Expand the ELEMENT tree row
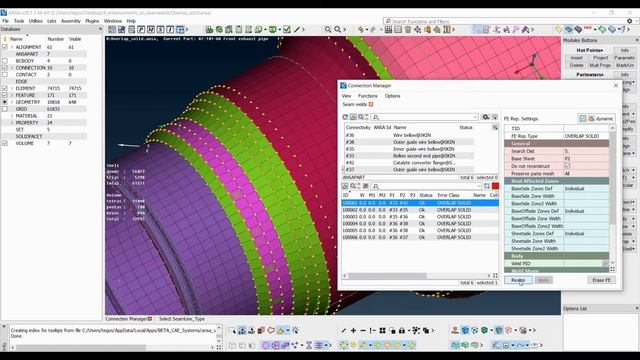Viewport: 640px width, 360px height. [12, 88]
